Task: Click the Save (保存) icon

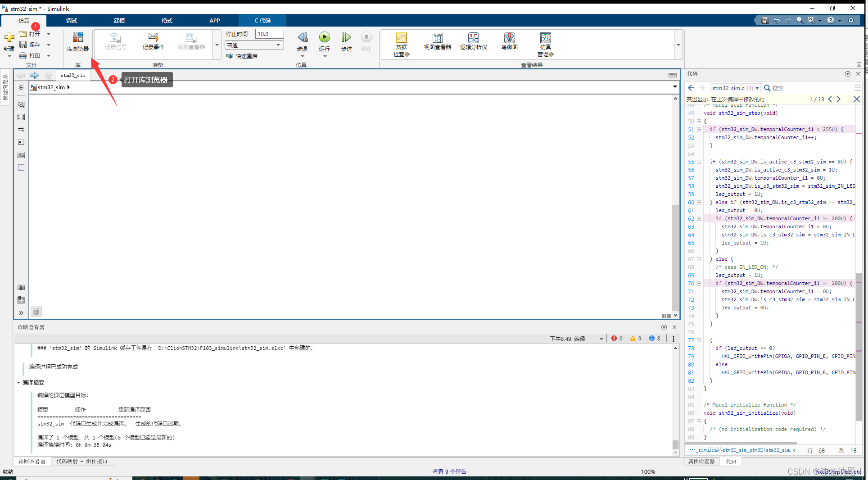Action: click(x=23, y=45)
